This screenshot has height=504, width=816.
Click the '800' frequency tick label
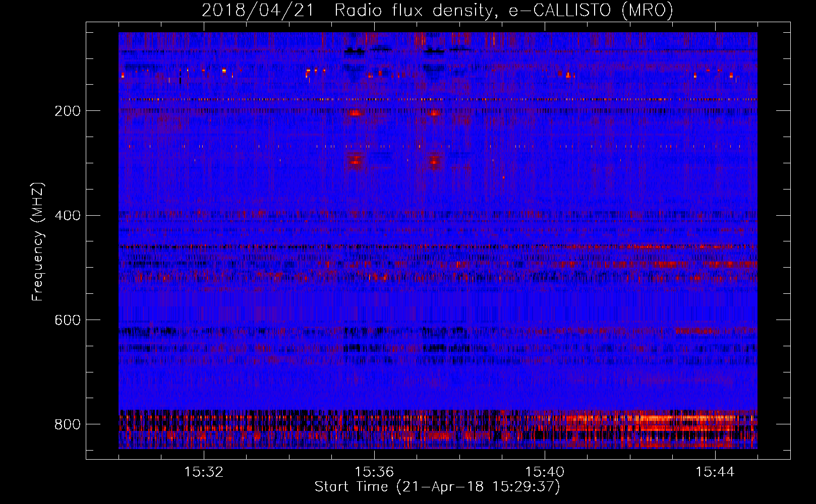(x=68, y=424)
